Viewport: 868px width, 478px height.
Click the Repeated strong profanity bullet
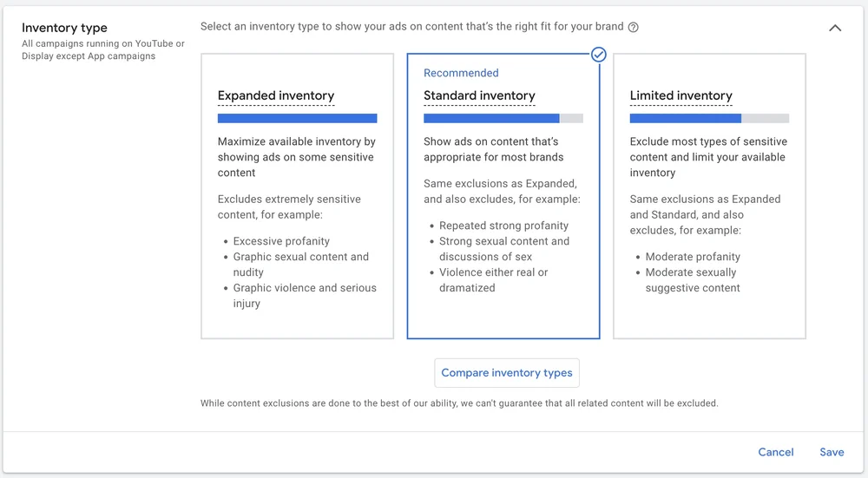pyautogui.click(x=503, y=226)
